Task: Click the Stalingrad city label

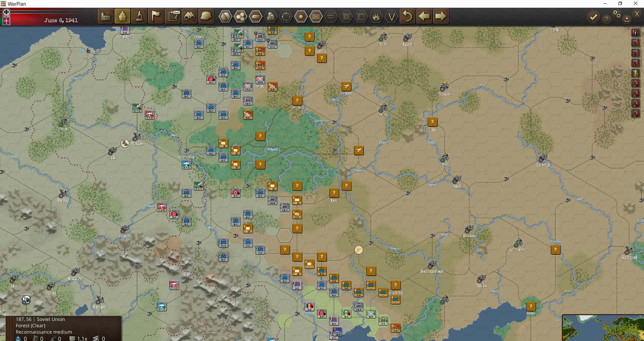Action: click(x=629, y=257)
